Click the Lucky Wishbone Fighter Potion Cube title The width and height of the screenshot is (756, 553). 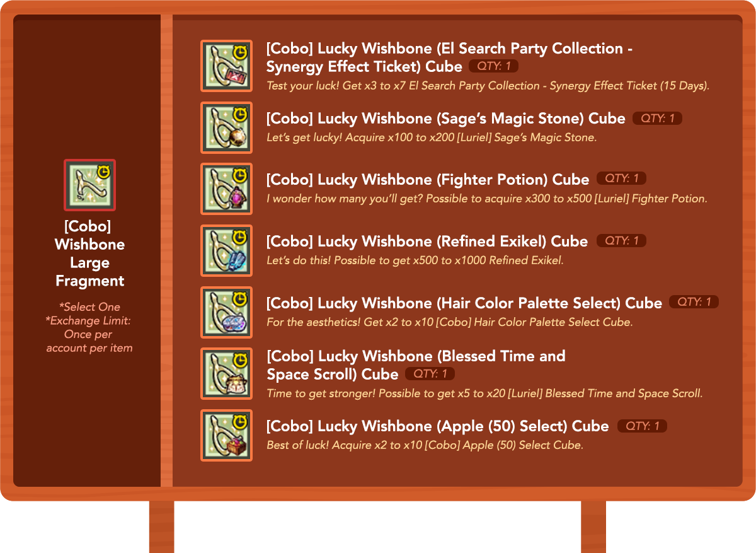[428, 180]
